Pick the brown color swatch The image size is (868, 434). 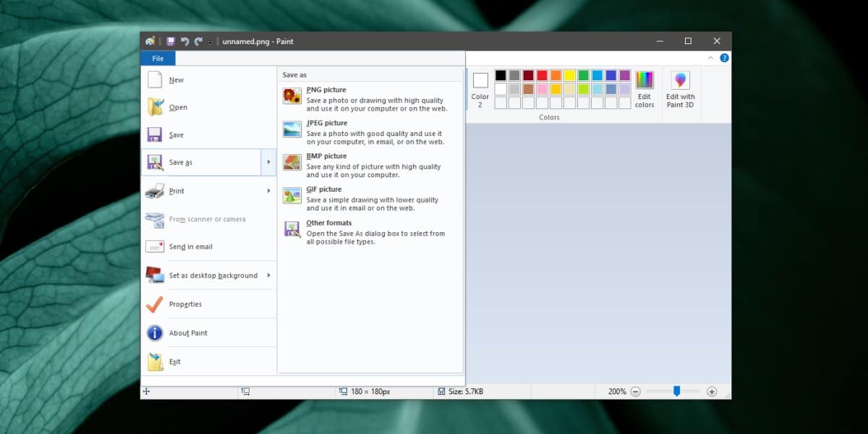point(528,89)
